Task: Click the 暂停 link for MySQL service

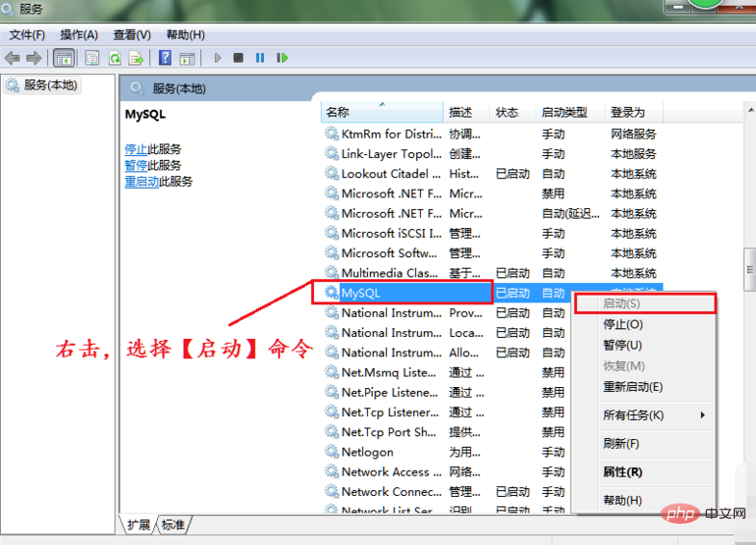Action: click(x=136, y=166)
